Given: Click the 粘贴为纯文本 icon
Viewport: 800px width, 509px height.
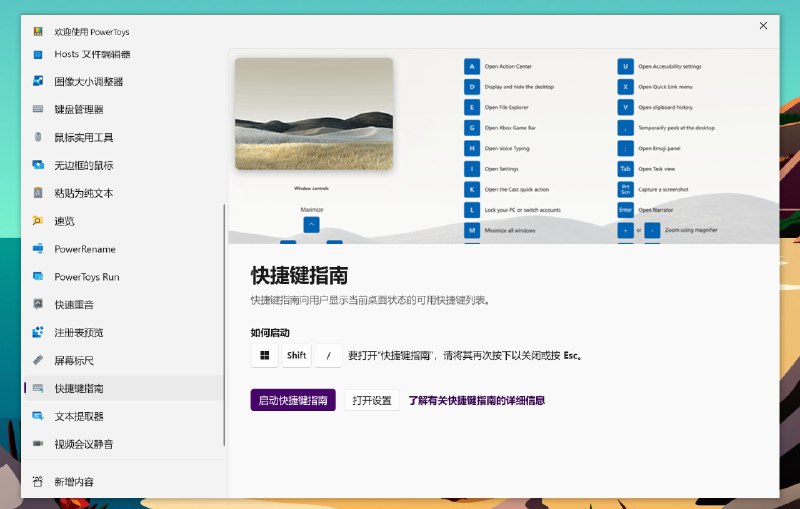Looking at the screenshot, I should (38, 193).
